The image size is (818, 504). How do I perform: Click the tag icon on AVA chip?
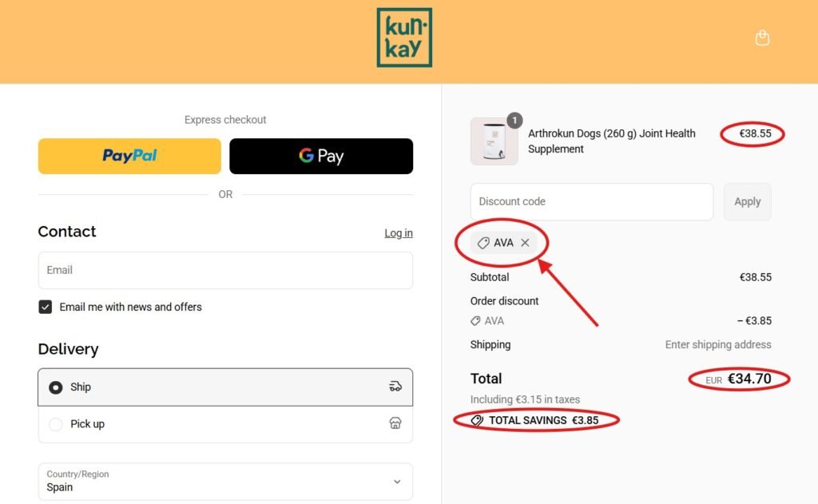(483, 243)
